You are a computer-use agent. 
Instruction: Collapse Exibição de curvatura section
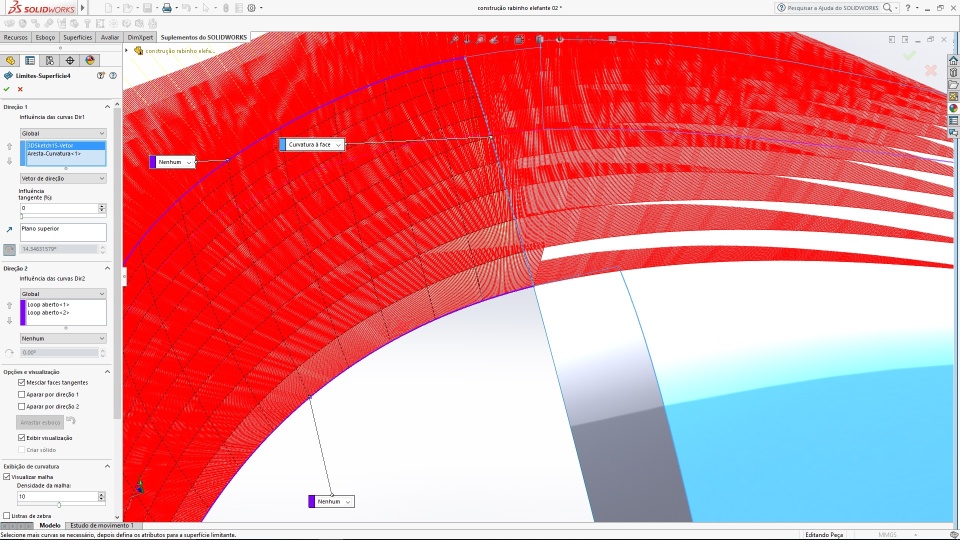coord(107,466)
